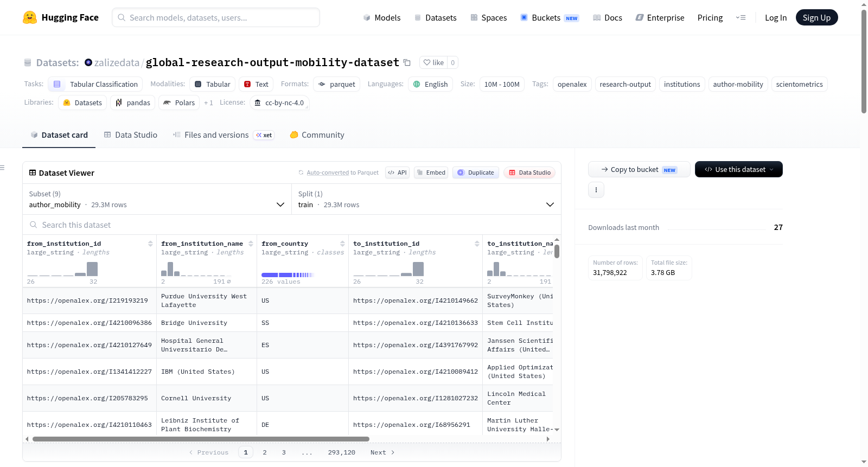
Task: Click the pandas library tag
Action: tap(133, 103)
